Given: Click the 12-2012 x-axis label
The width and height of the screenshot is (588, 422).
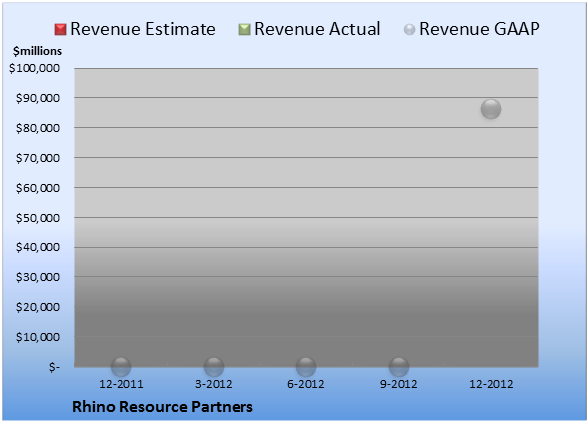Looking at the screenshot, I should pos(491,384).
